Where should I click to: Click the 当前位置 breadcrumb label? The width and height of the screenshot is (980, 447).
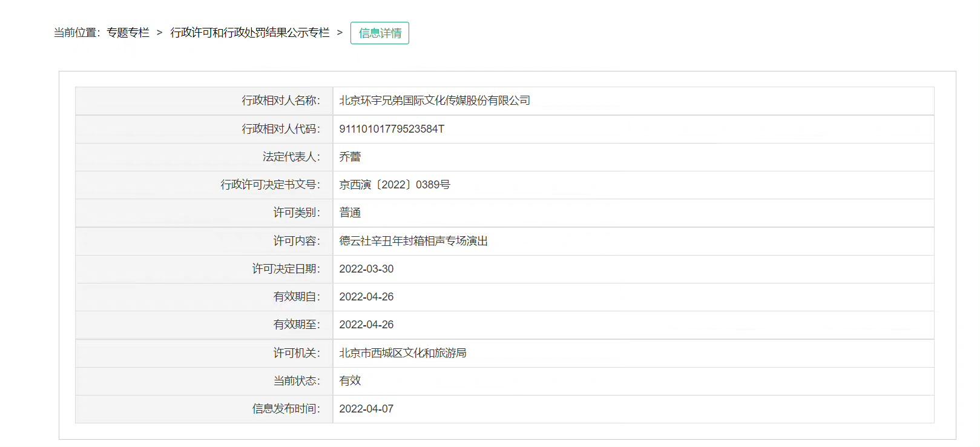pyautogui.click(x=76, y=33)
